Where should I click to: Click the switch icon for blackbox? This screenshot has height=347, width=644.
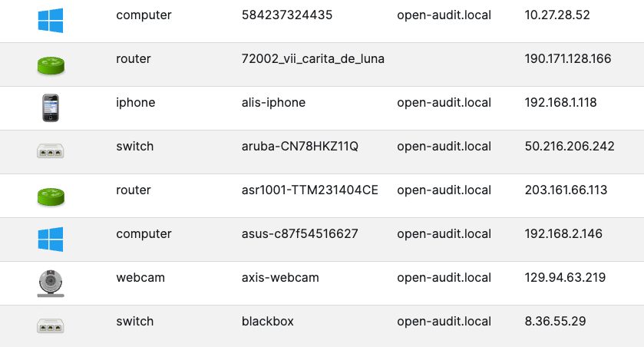tap(51, 326)
